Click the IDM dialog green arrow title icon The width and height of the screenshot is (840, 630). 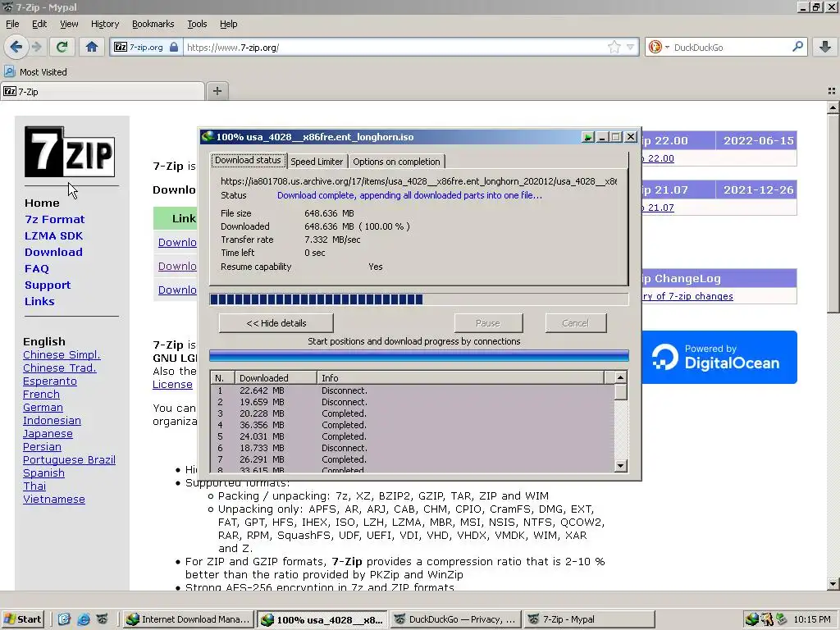tap(587, 137)
